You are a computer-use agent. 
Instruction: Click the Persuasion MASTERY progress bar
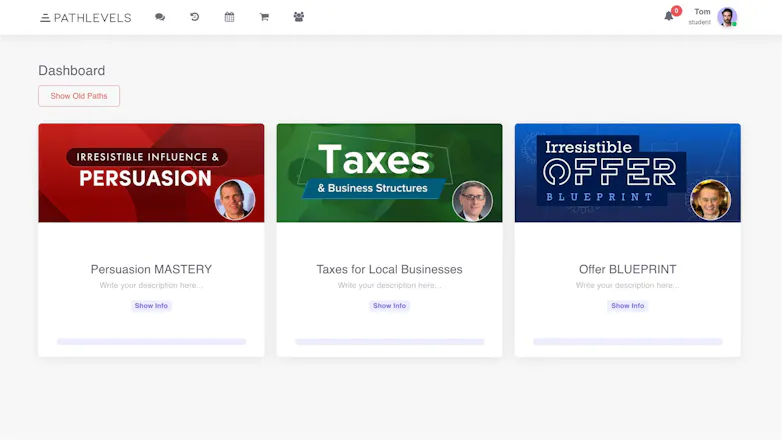pos(151,342)
